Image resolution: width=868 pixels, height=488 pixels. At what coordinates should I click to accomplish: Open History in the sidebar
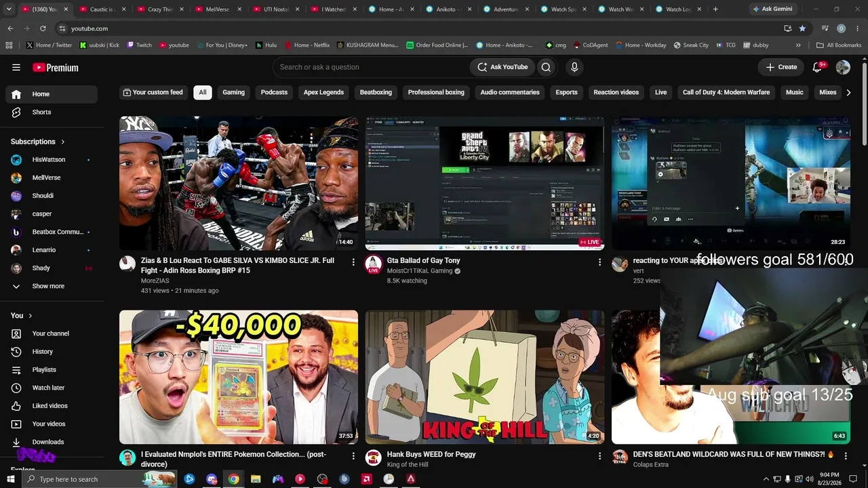pos(52,352)
